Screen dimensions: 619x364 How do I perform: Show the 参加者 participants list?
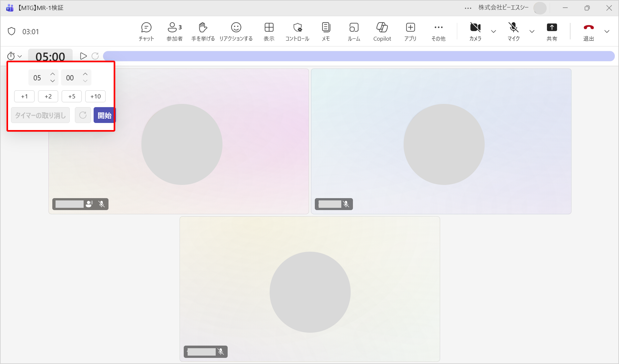point(174,31)
